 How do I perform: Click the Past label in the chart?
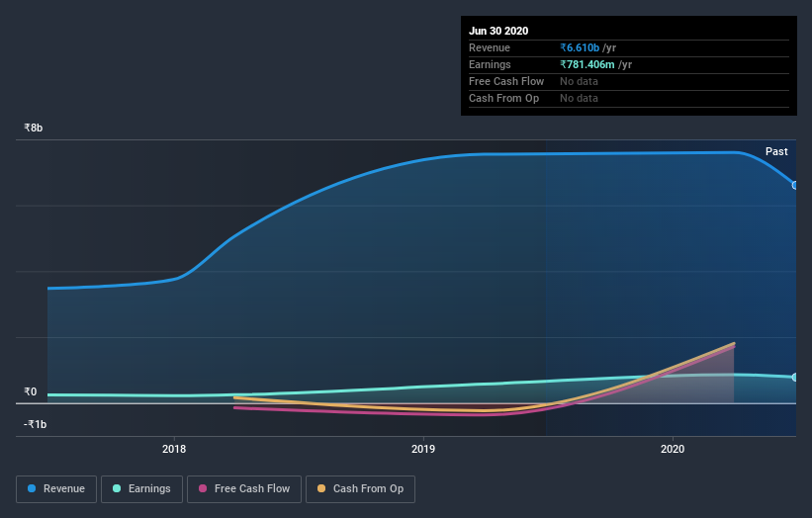click(776, 151)
